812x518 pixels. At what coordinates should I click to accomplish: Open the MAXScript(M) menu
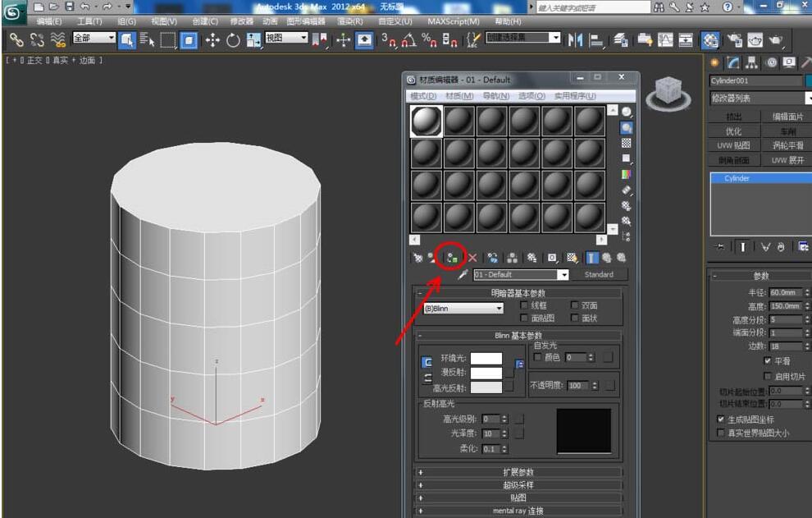pos(454,21)
